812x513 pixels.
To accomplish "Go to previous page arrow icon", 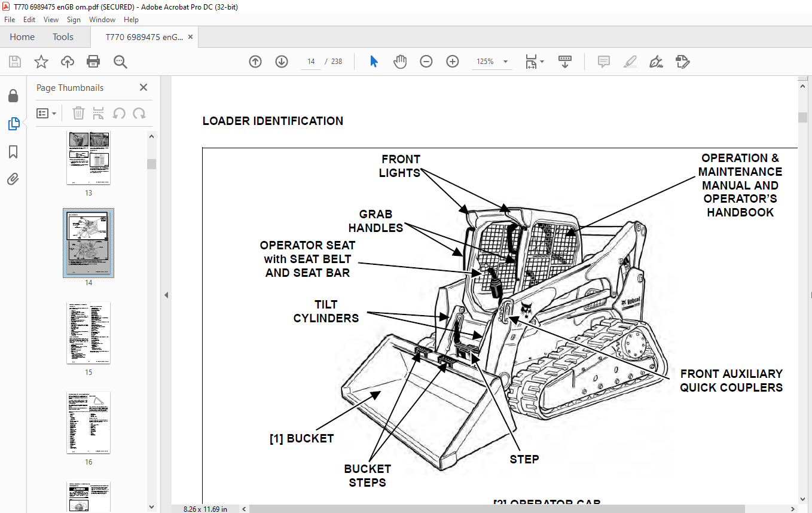I will pyautogui.click(x=255, y=62).
